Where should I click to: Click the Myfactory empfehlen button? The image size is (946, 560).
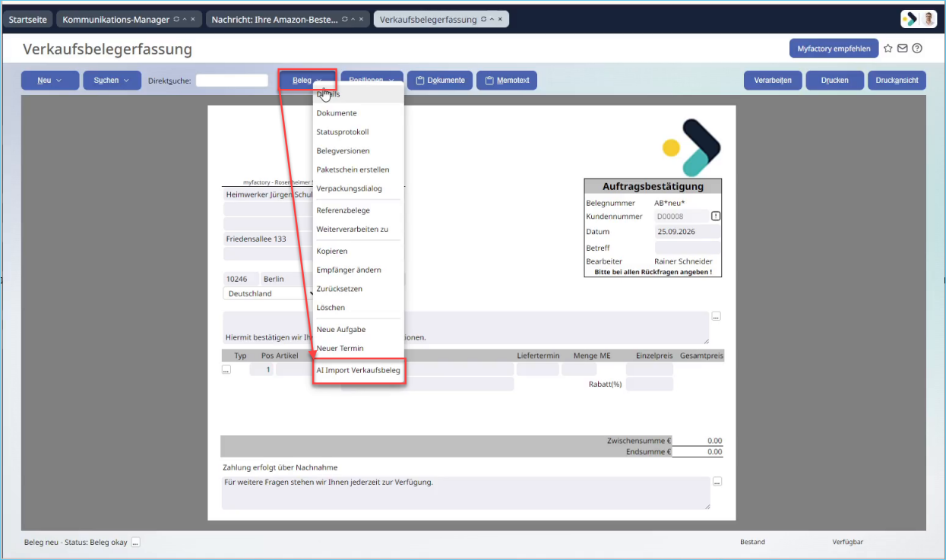click(x=834, y=49)
